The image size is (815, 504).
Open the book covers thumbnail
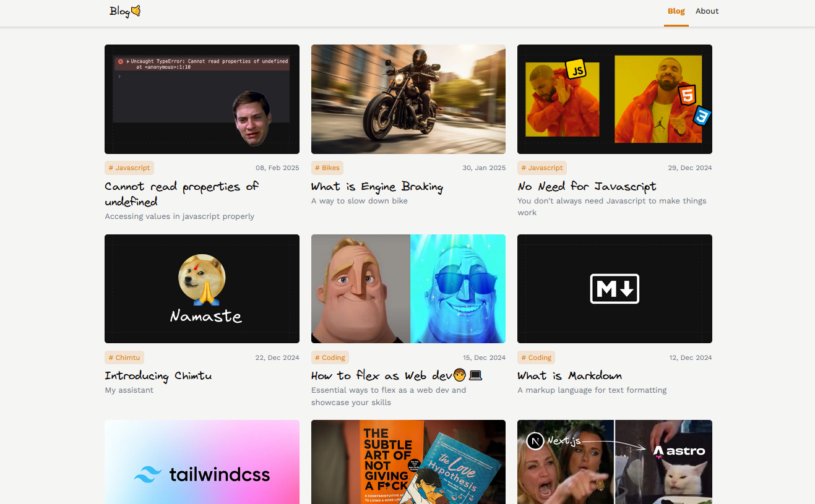[x=408, y=462]
